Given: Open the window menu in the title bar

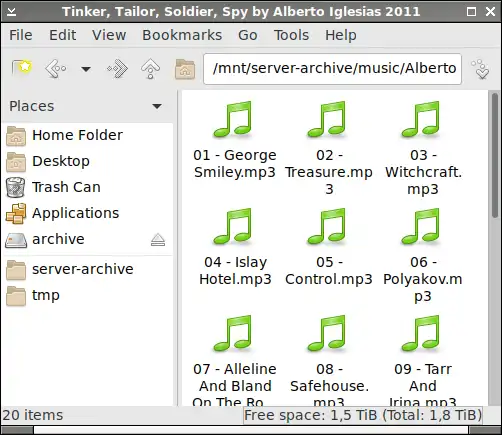Looking at the screenshot, I should 11,12.
